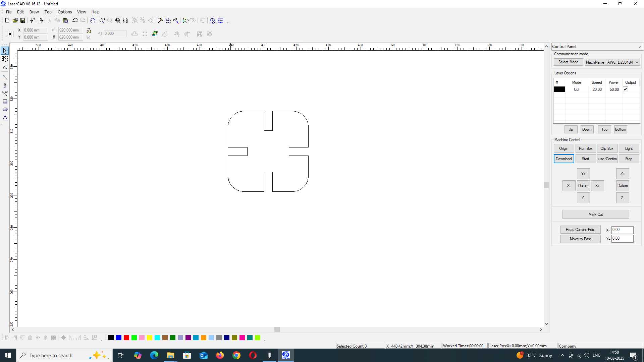
Task: Click the blue circular target icon
Action: pos(213,20)
